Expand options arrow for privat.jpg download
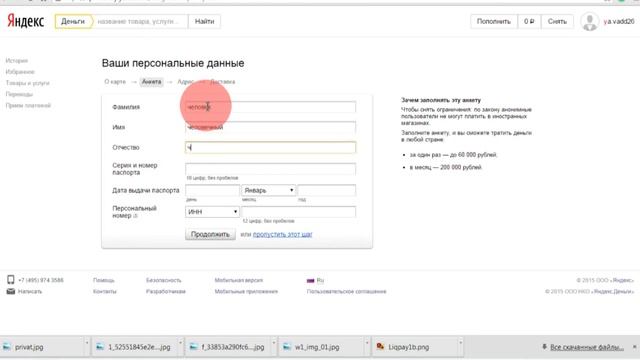Image resolution: width=640 pixels, height=360 pixels. (x=87, y=343)
